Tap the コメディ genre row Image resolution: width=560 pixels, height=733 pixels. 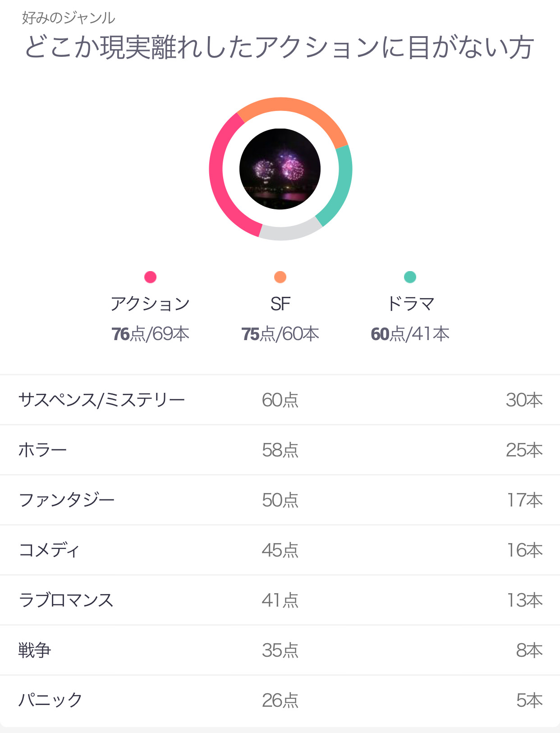coord(280,550)
